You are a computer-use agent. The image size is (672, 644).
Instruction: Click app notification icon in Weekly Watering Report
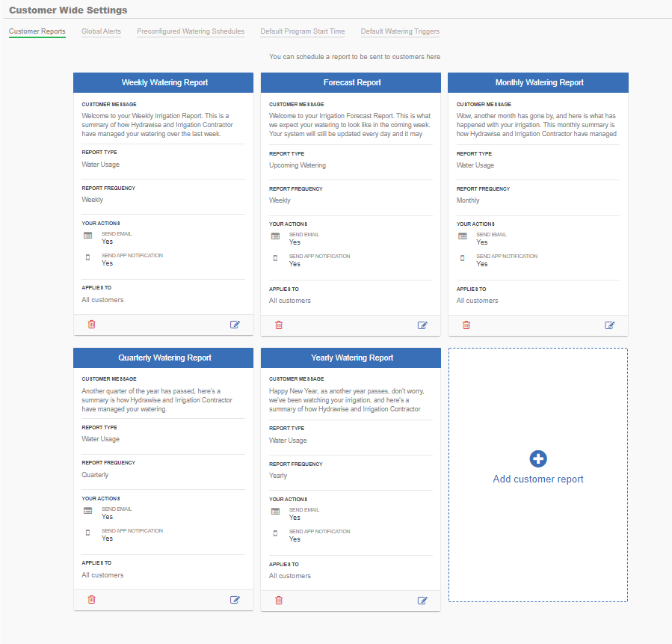[88, 257]
